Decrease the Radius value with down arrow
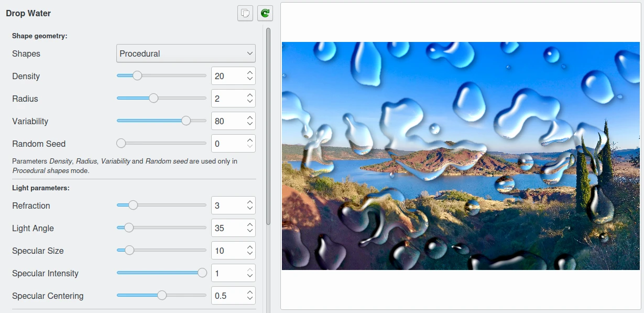644x313 pixels. pos(250,102)
